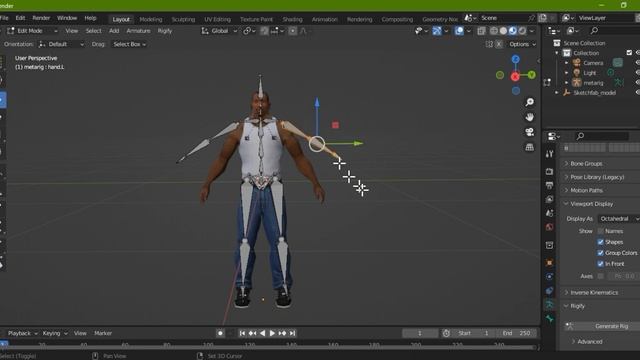Open the Window menu
The width and height of the screenshot is (640, 360).
pos(67,18)
